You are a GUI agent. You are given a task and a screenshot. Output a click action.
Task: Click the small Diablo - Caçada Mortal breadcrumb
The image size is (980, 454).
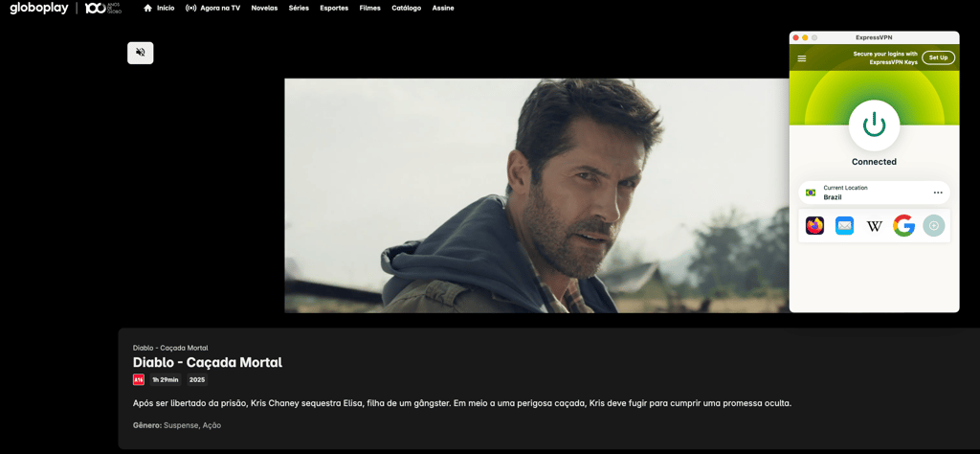click(170, 348)
